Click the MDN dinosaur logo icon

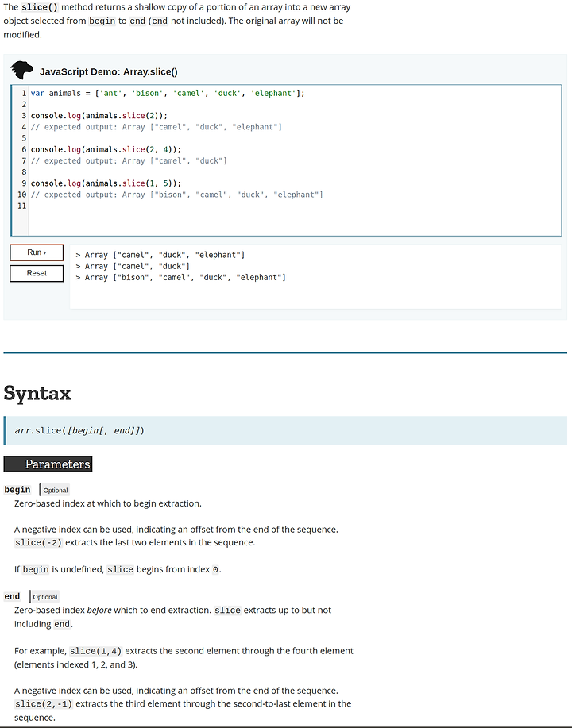[x=21, y=70]
